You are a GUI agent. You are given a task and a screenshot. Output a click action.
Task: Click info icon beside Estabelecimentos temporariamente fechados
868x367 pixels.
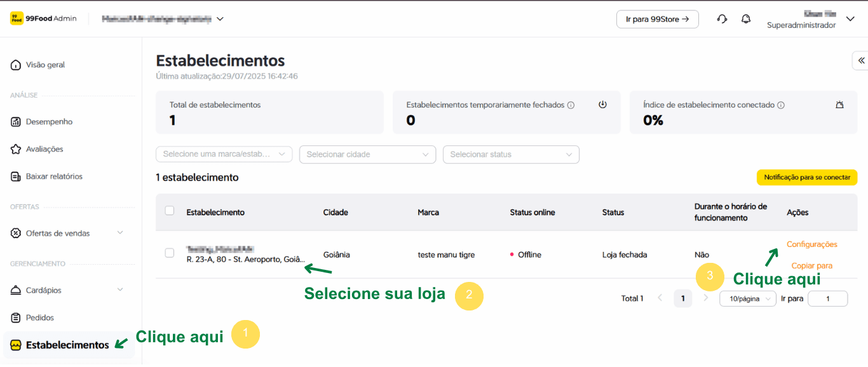[x=571, y=105]
